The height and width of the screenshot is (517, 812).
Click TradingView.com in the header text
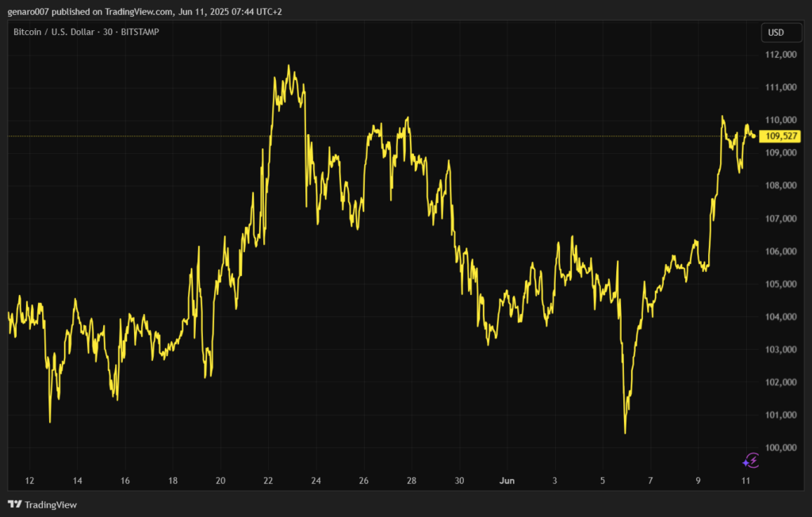tap(139, 12)
